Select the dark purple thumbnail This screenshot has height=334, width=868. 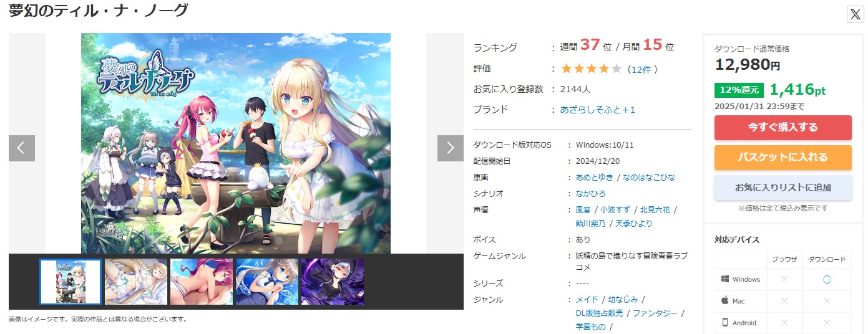[x=333, y=282]
